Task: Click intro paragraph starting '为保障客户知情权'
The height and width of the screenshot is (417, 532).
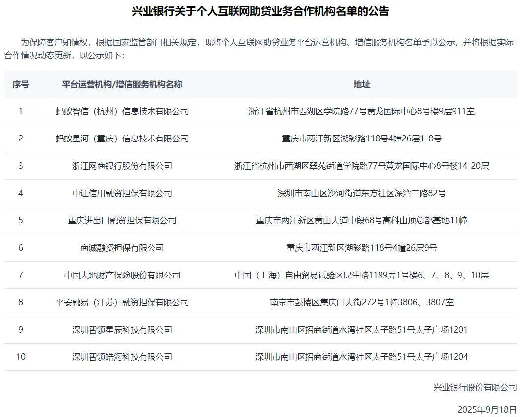Action: coord(259,49)
